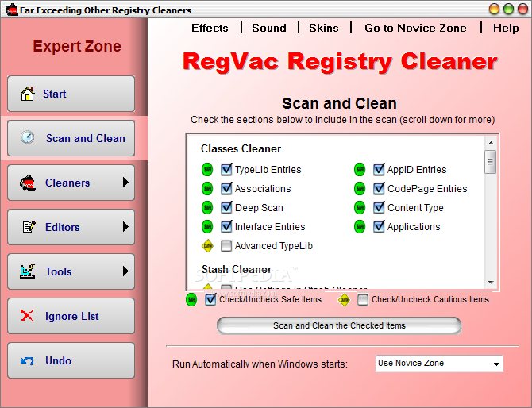This screenshot has height=408, width=532.
Task: Click the yellow caution badge beside Check/Uncheck Cautious Items
Action: pyautogui.click(x=345, y=300)
